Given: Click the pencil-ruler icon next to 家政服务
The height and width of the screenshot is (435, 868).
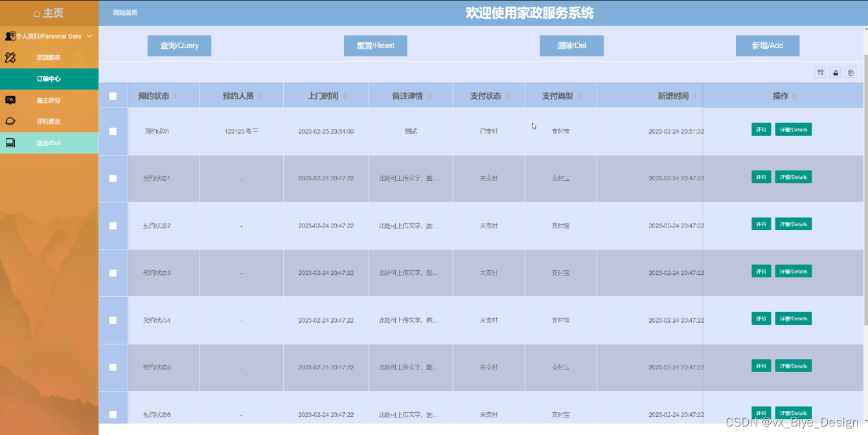Looking at the screenshot, I should 10,58.
